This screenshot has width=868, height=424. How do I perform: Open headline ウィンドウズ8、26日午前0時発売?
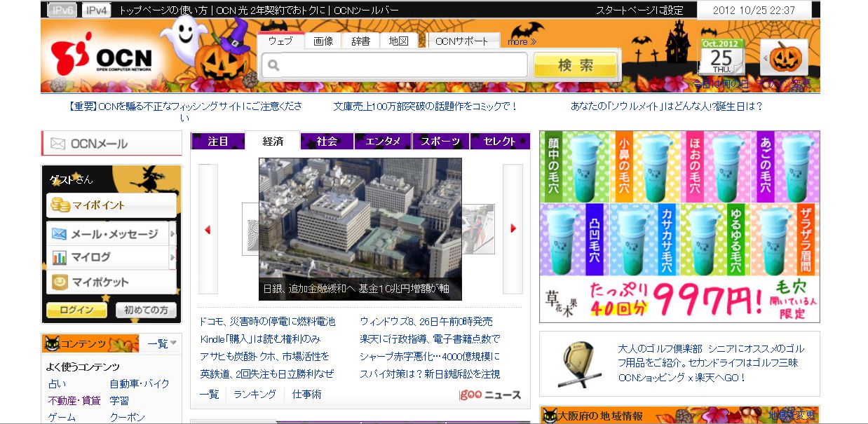[426, 322]
